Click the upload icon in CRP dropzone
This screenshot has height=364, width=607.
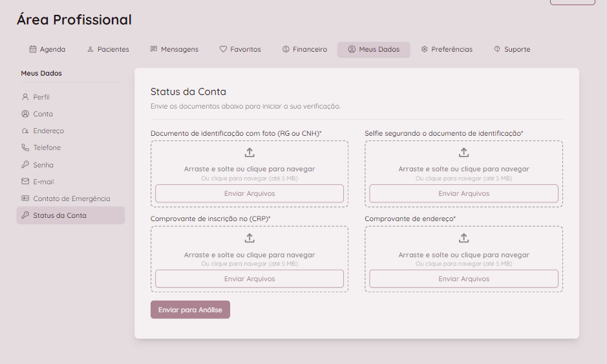250,239
